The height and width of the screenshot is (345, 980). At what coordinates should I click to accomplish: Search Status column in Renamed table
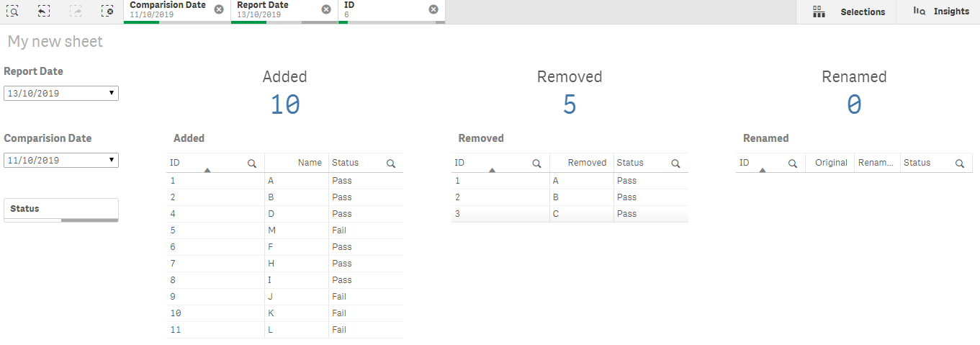[960, 163]
